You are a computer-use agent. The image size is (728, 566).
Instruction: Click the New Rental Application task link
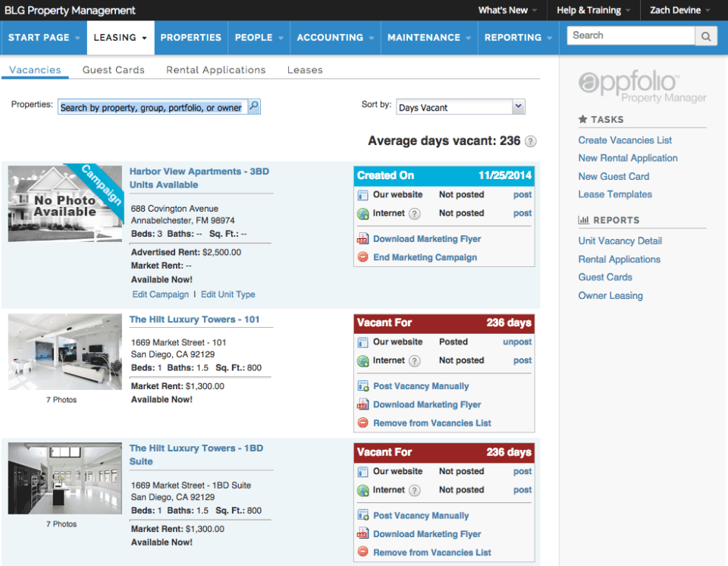click(628, 158)
